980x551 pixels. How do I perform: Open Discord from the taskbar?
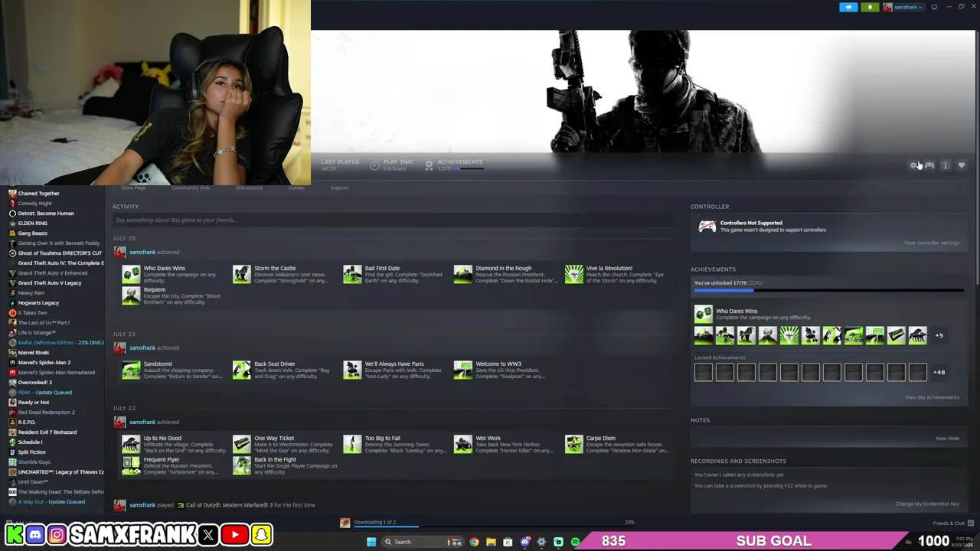[x=524, y=542]
